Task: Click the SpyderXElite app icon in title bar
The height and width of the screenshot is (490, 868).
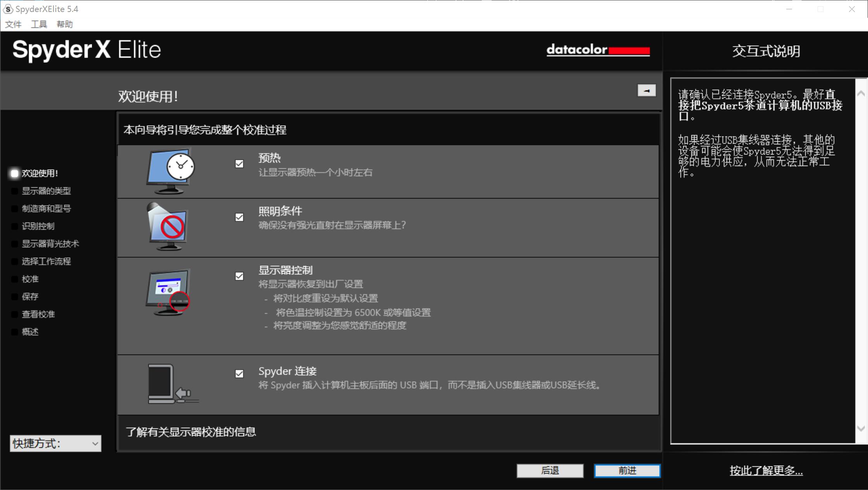Action: (8, 9)
